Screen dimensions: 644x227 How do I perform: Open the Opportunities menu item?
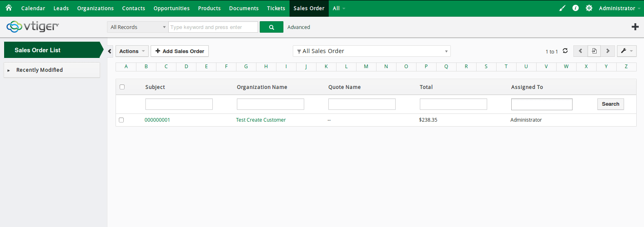(172, 8)
